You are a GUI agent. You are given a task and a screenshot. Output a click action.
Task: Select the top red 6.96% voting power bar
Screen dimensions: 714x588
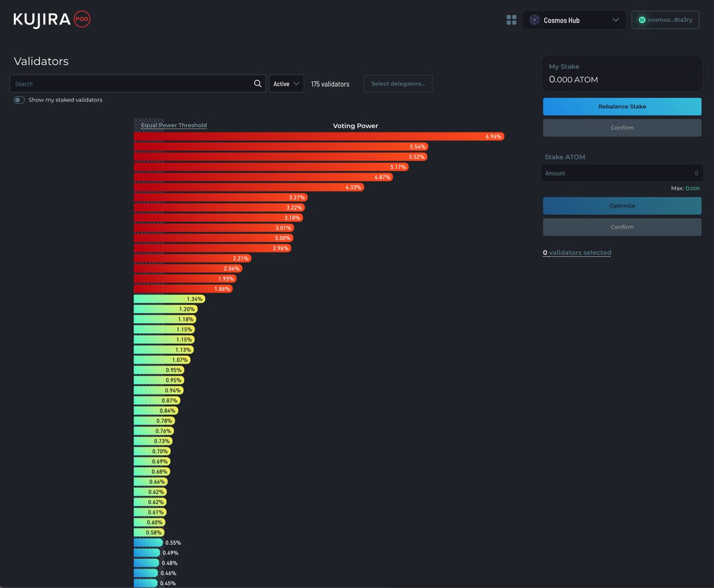point(315,136)
